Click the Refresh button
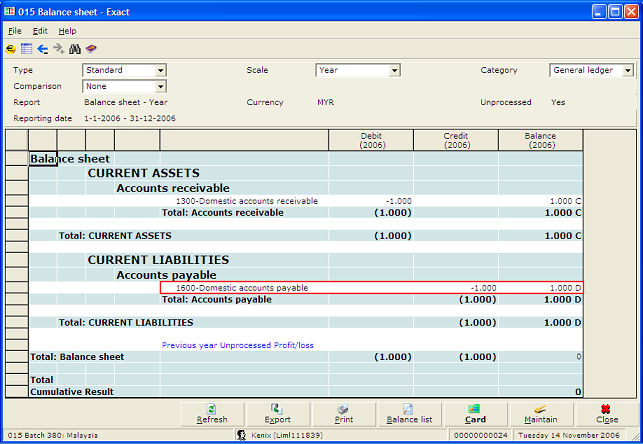The width and height of the screenshot is (643, 444). tap(211, 414)
